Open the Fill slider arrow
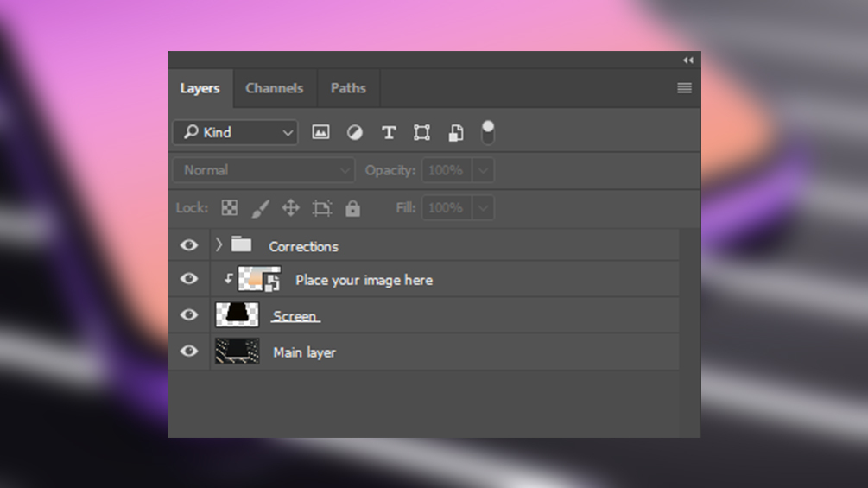This screenshot has height=488, width=868. coord(483,208)
